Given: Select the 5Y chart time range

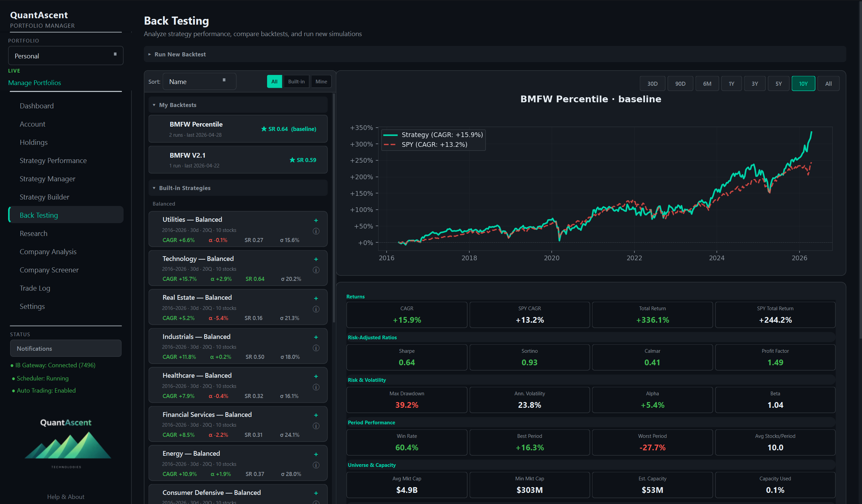Looking at the screenshot, I should 779,83.
